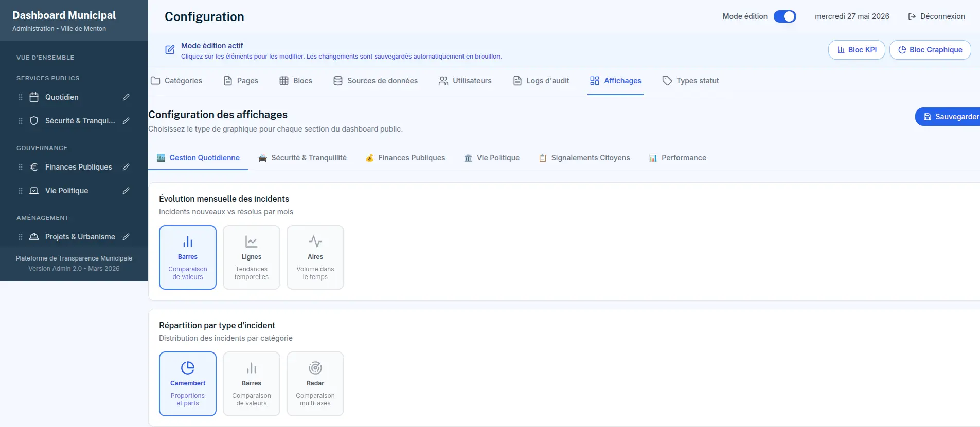980x427 pixels.
Task: Click the bar chart icon in Bloc KPI
Action: click(841, 50)
